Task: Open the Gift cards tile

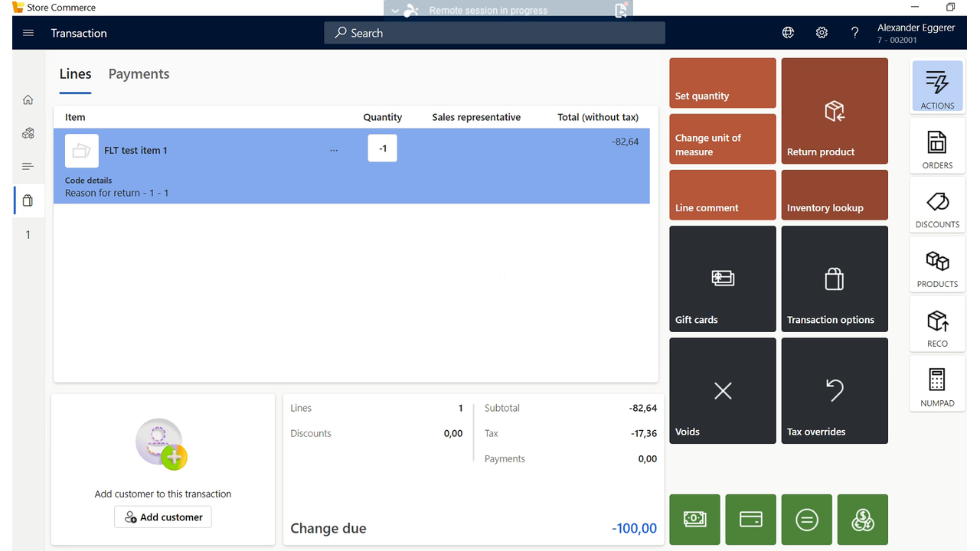Action: [x=723, y=279]
